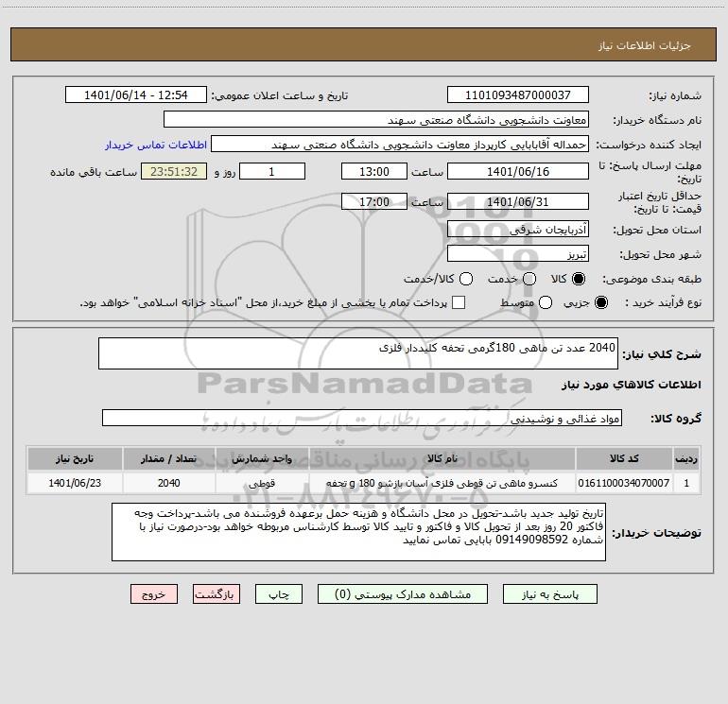This screenshot has width=728, height=704.
Task: Click the ردیف column header
Action: 686,458
